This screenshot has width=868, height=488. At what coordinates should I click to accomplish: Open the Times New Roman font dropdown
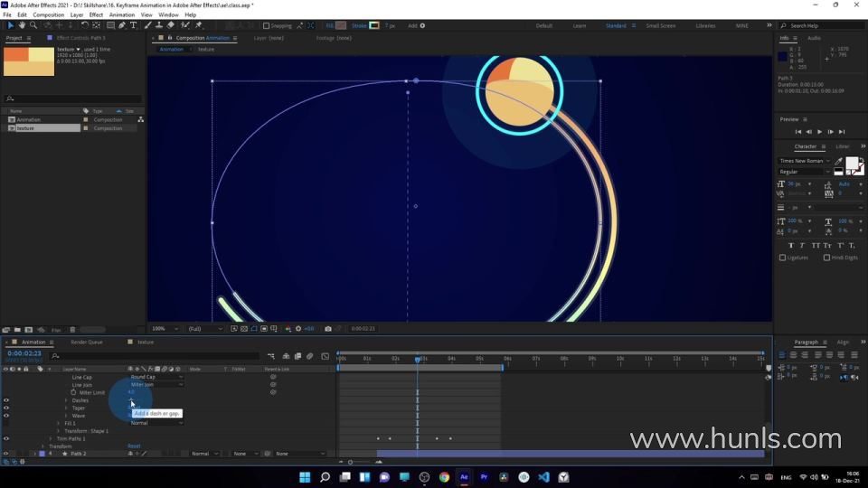coord(803,161)
